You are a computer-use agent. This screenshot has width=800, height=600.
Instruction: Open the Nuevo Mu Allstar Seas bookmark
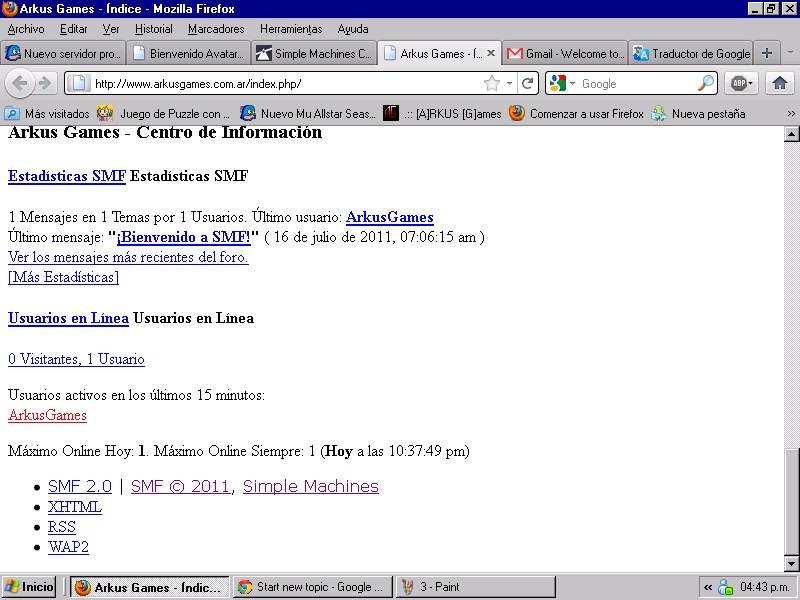click(308, 113)
